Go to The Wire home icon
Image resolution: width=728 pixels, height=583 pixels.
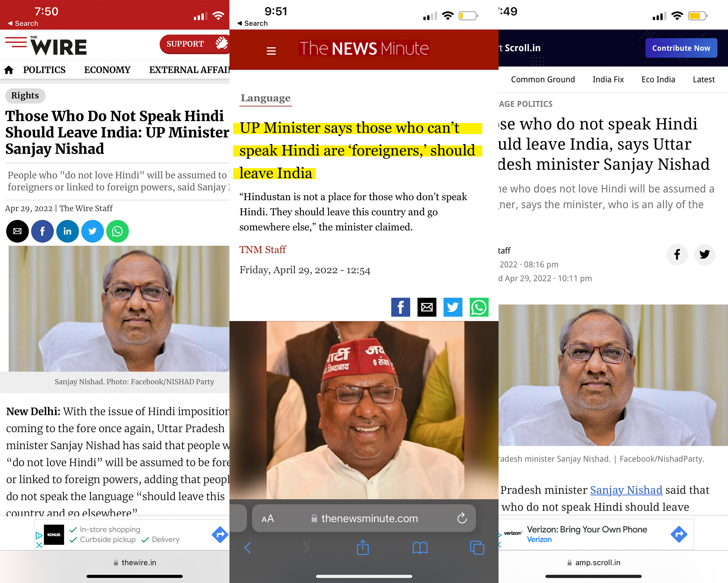pyautogui.click(x=9, y=70)
